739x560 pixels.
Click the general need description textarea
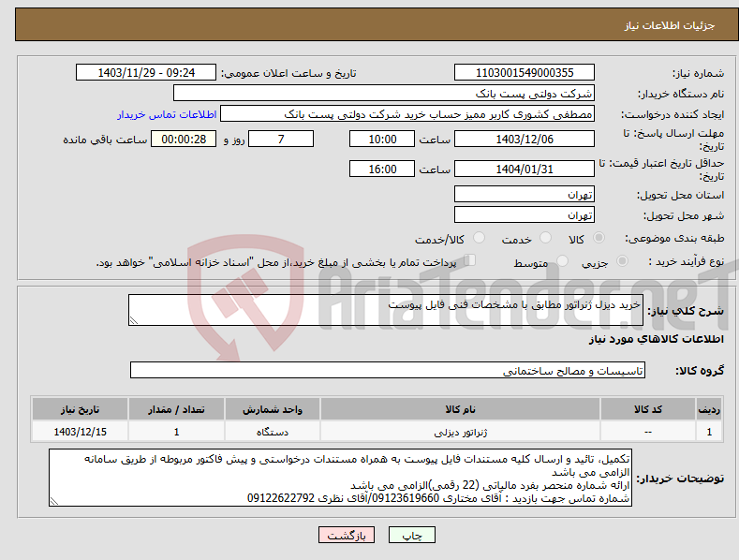pos(386,310)
